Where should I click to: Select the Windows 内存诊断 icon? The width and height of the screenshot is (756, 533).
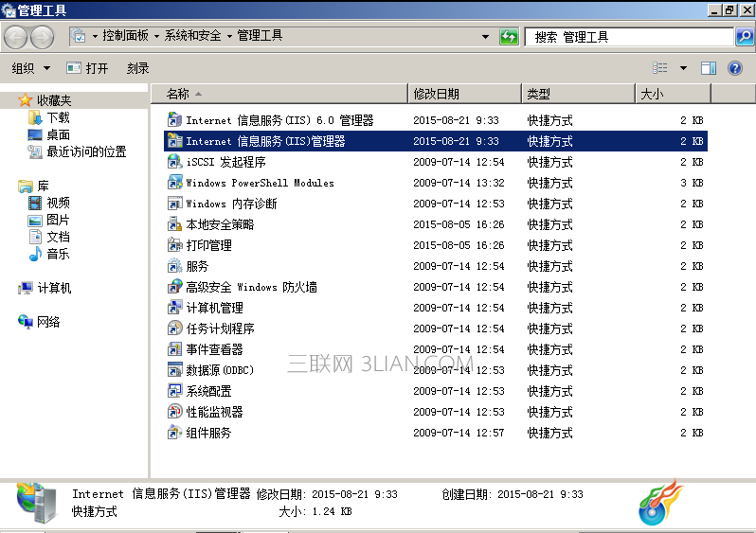[x=174, y=203]
